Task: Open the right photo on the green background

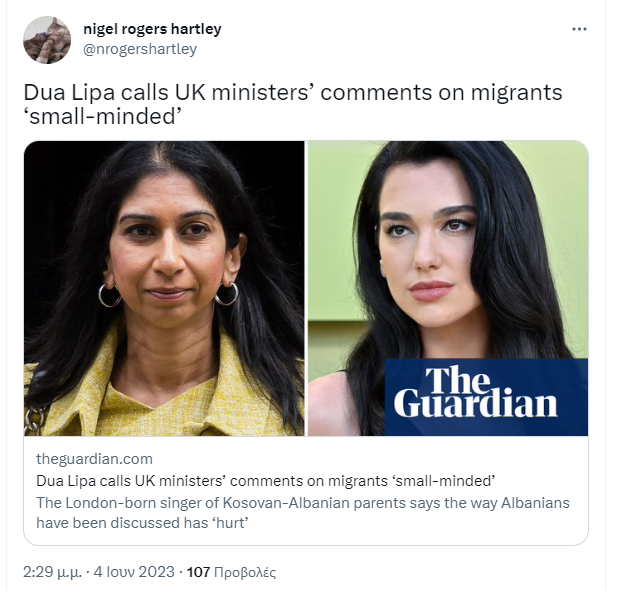Action: pyautogui.click(x=448, y=288)
